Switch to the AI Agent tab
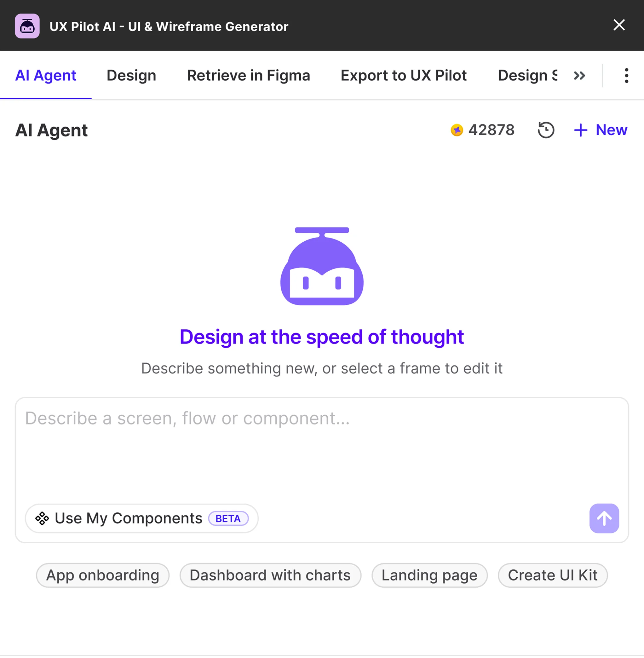This screenshot has height=658, width=644. pos(46,75)
